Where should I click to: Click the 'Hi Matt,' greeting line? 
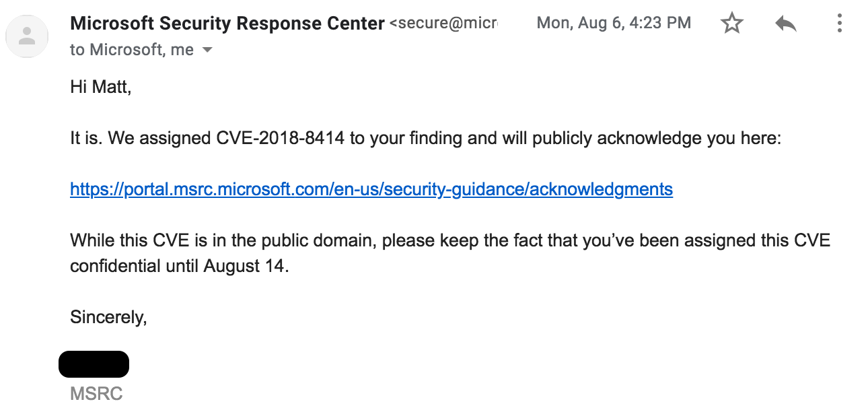(x=100, y=87)
